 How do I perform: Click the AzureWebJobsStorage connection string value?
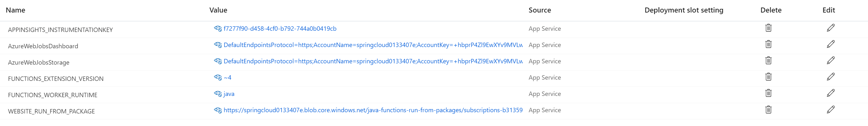(x=373, y=61)
